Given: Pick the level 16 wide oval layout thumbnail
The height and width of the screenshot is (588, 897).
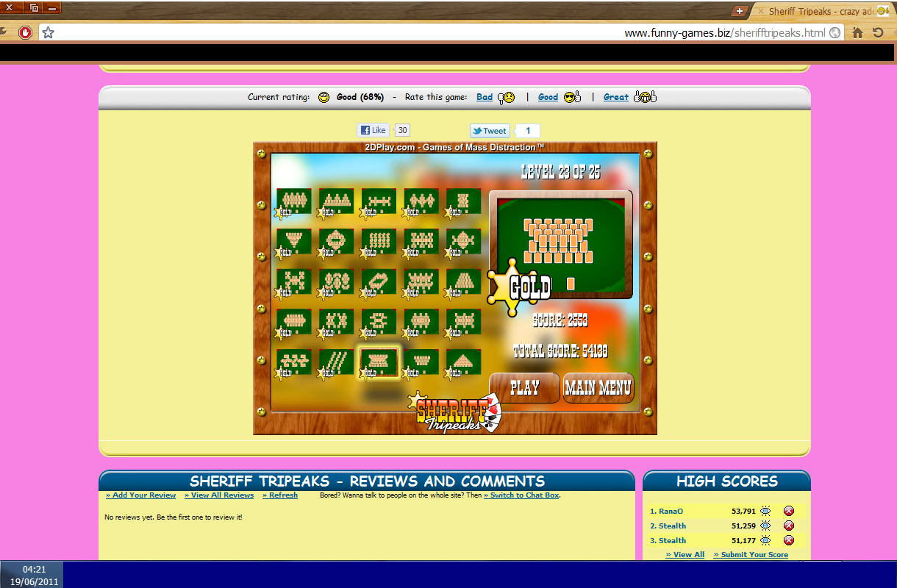Looking at the screenshot, I should (x=294, y=322).
